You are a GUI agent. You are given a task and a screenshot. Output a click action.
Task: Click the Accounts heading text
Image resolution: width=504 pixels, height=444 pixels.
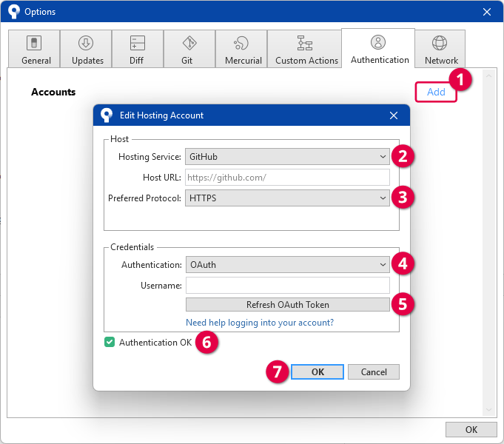(53, 92)
